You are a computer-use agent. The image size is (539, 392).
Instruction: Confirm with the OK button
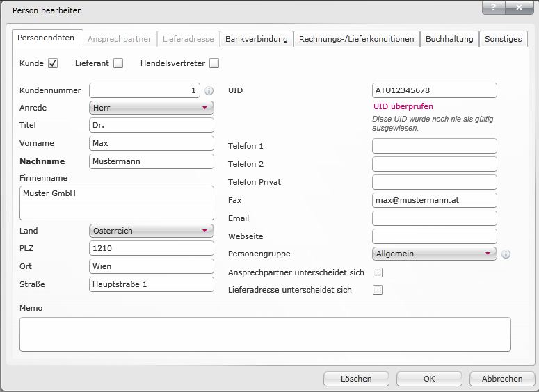pos(429,379)
